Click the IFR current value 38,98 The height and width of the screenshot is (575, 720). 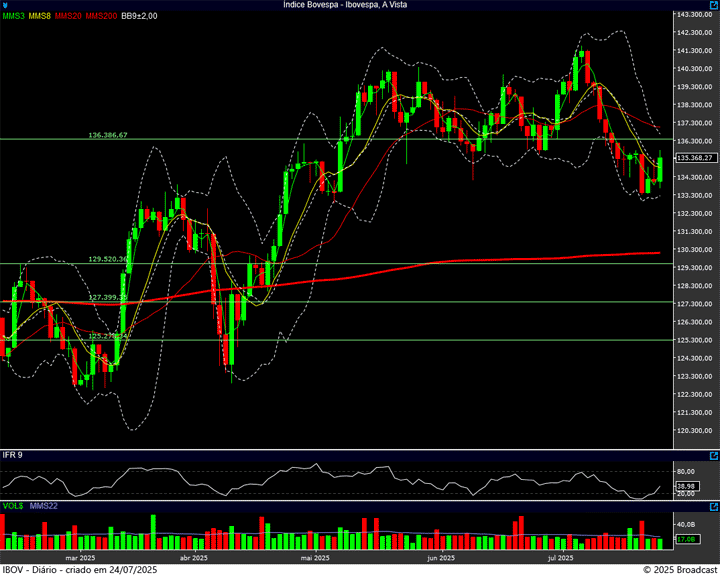click(688, 486)
